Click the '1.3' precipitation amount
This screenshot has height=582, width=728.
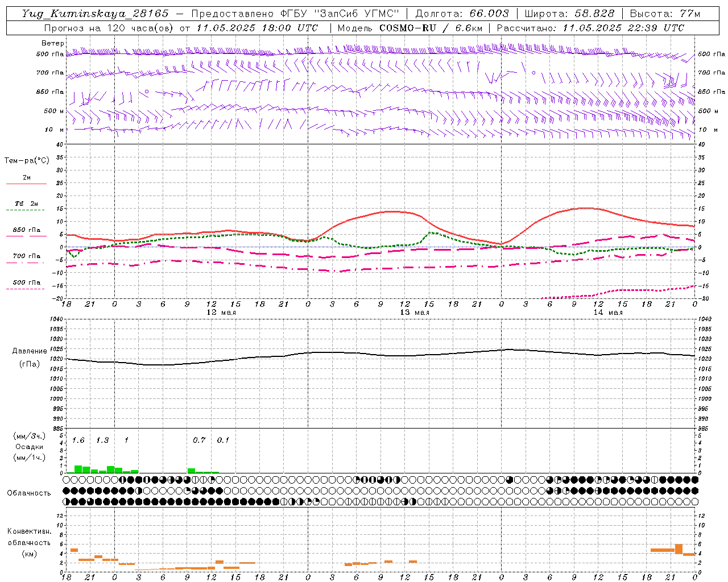[x=102, y=440]
